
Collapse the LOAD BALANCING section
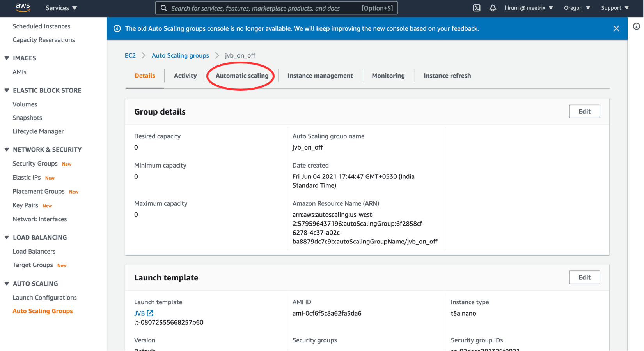pyautogui.click(x=7, y=238)
